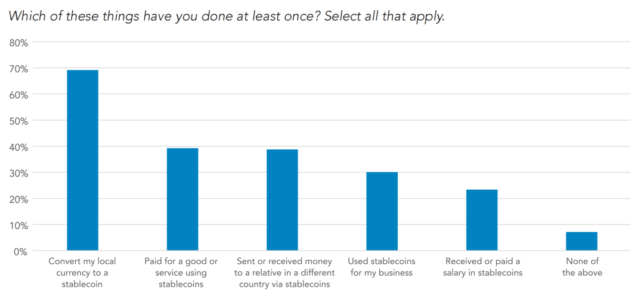
Task: Select 'Used stablecoins for my business' category label
Action: (x=382, y=267)
